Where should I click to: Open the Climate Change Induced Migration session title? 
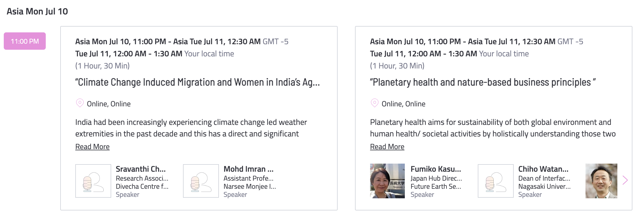(197, 82)
